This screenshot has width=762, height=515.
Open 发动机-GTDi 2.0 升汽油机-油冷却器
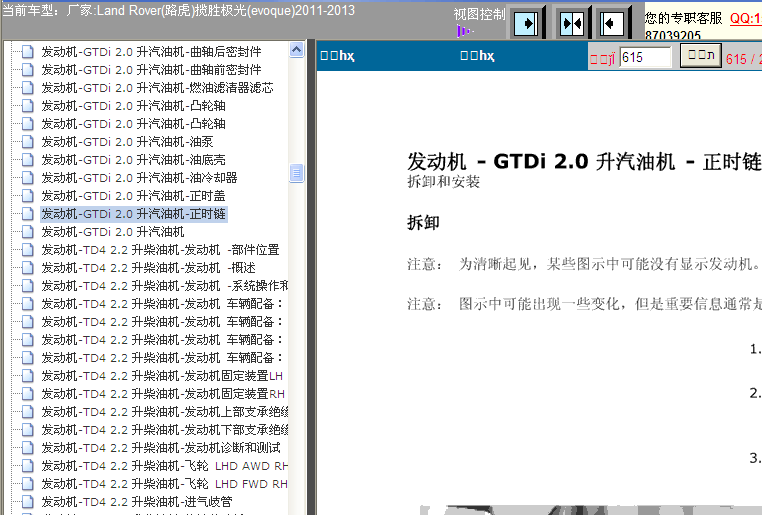tap(139, 177)
